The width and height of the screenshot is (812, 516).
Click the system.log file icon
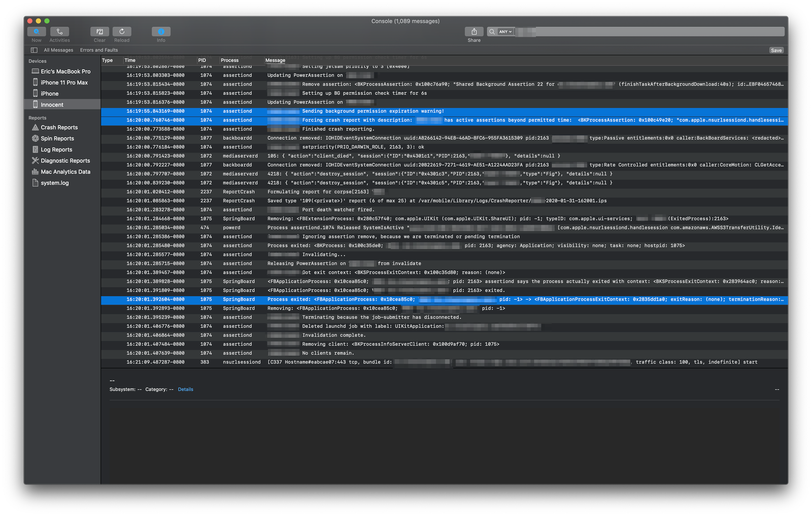point(35,183)
